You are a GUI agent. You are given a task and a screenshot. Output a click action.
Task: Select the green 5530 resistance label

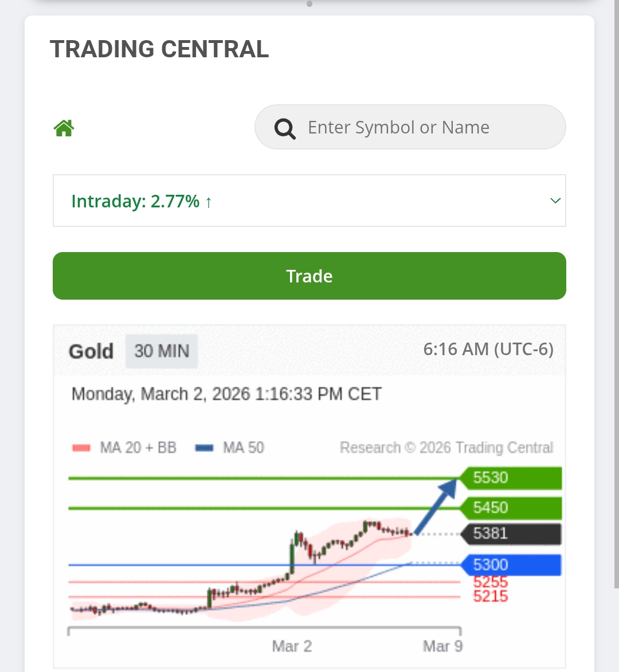point(510,478)
